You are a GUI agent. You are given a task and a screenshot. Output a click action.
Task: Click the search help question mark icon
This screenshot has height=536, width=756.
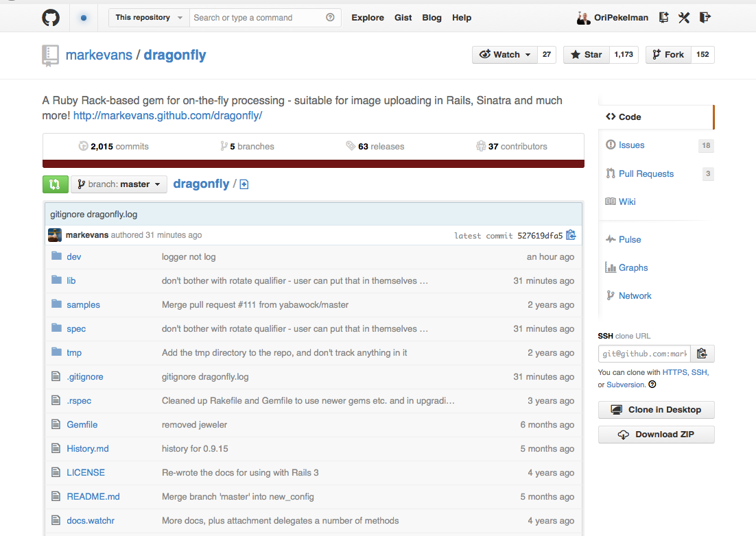[330, 17]
